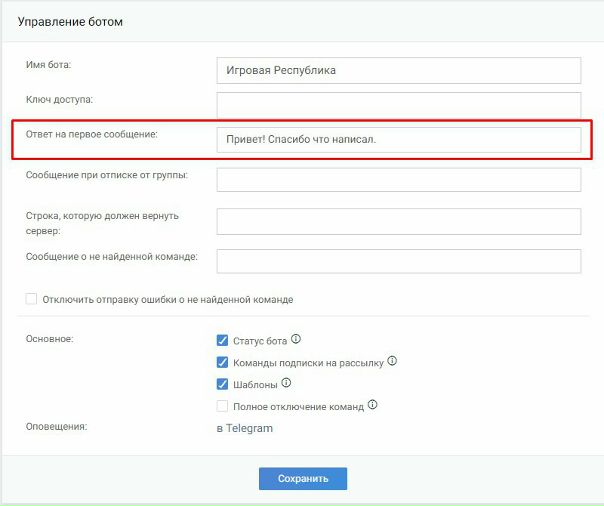Click the Основное section label

point(49,339)
